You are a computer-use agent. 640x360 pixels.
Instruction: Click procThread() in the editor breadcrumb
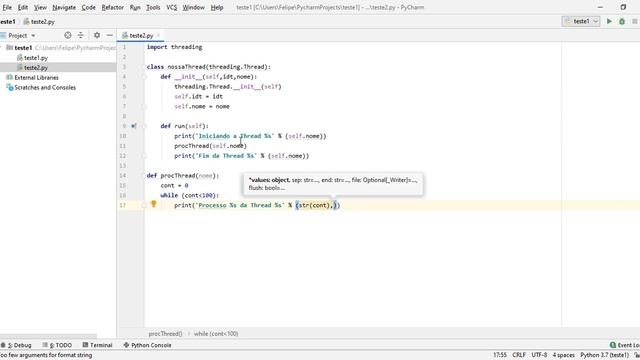click(165, 334)
